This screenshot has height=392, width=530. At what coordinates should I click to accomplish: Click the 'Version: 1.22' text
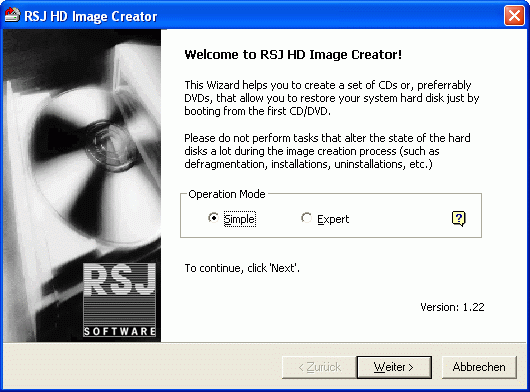point(452,307)
